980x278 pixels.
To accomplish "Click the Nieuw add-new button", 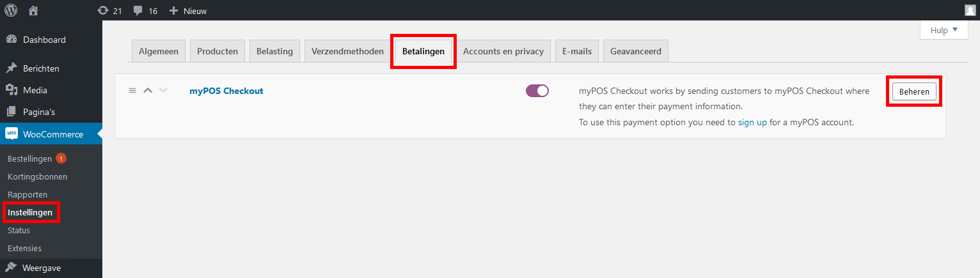I will 188,11.
